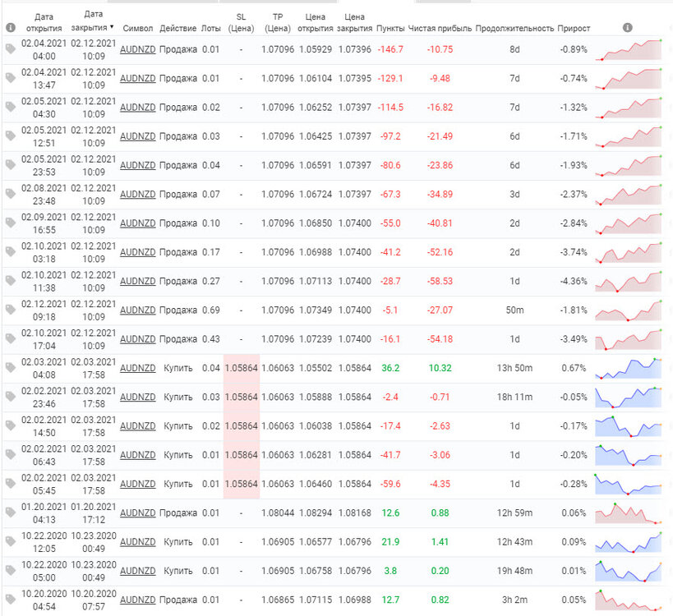The height and width of the screenshot is (616, 673).
Task: Click the info icon left of the date header
Action: 11,28
